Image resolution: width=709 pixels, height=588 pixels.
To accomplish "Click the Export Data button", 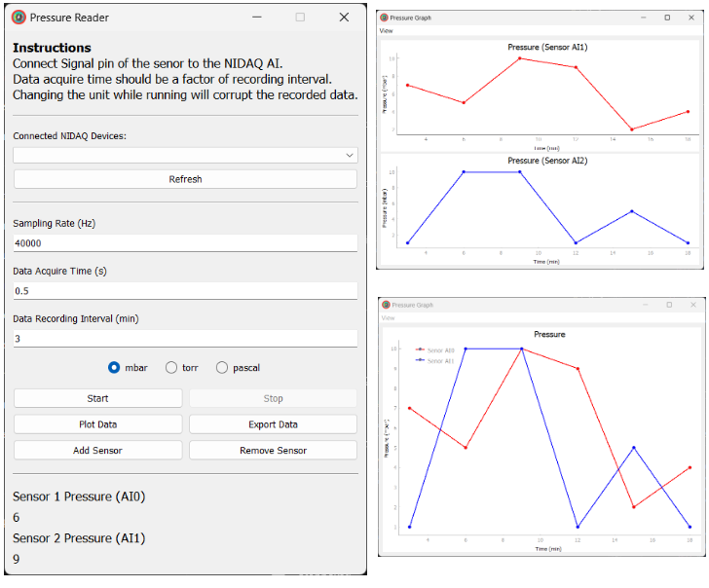I will click(273, 424).
